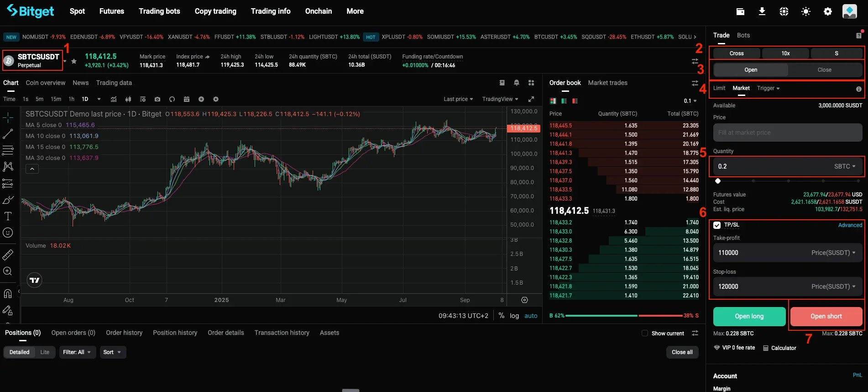
Task: Switch position mode to Close
Action: [824, 70]
